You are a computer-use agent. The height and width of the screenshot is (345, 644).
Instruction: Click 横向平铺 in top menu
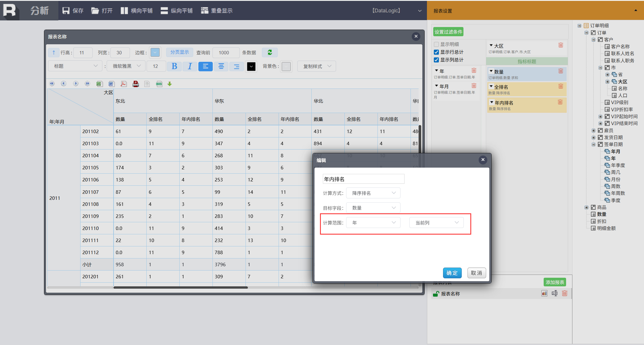click(137, 11)
